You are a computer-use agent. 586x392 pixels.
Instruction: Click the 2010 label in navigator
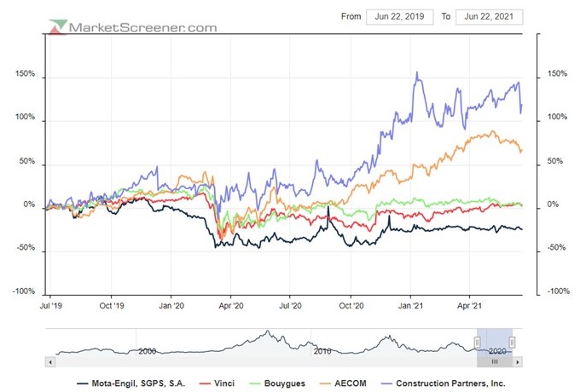coord(322,351)
